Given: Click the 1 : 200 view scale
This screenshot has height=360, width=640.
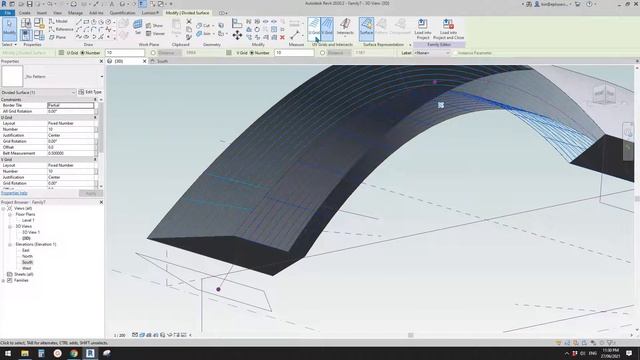Looking at the screenshot, I should (x=120, y=335).
